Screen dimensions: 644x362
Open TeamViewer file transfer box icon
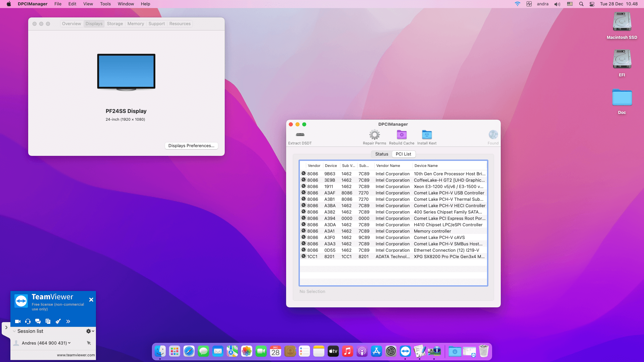48,321
